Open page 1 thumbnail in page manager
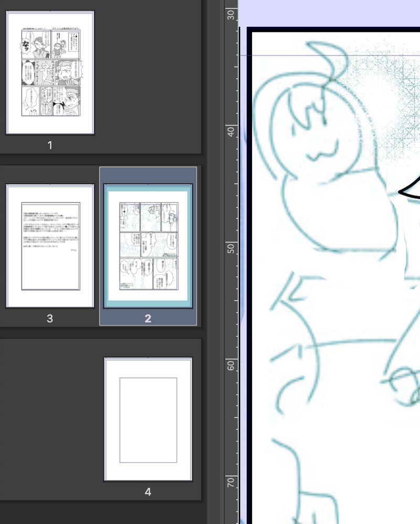The height and width of the screenshot is (524, 420). 50,72
